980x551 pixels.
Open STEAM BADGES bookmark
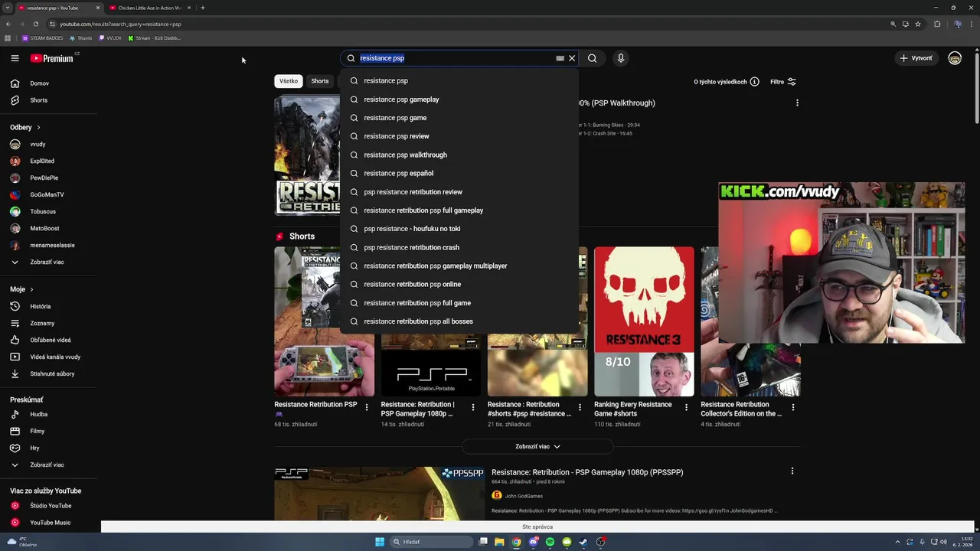click(43, 38)
